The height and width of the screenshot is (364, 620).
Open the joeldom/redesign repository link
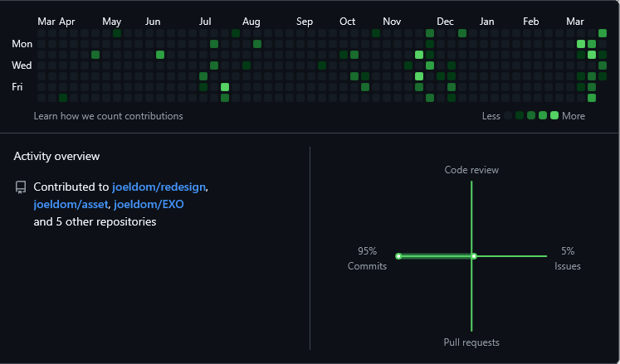point(159,187)
